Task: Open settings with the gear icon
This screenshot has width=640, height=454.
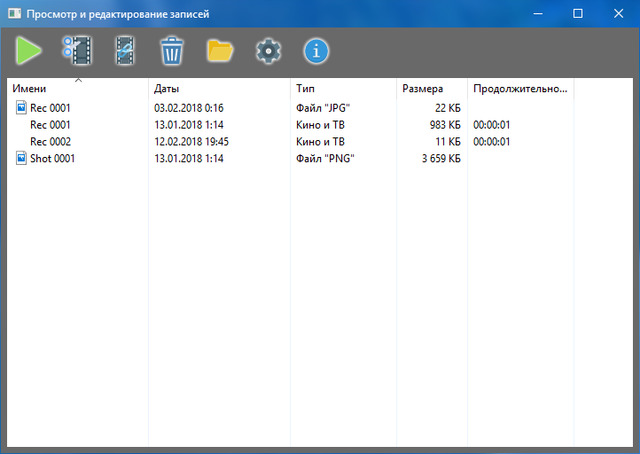Action: coord(267,50)
